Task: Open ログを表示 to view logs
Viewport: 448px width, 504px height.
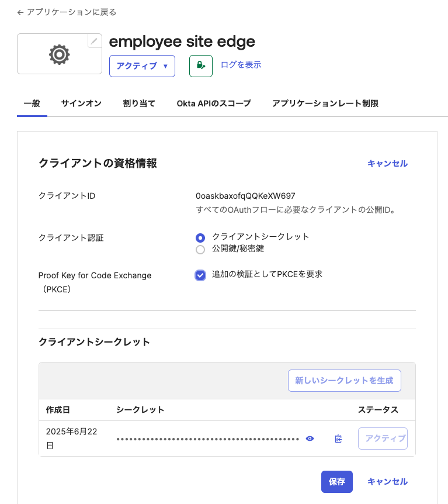Action: click(x=240, y=65)
